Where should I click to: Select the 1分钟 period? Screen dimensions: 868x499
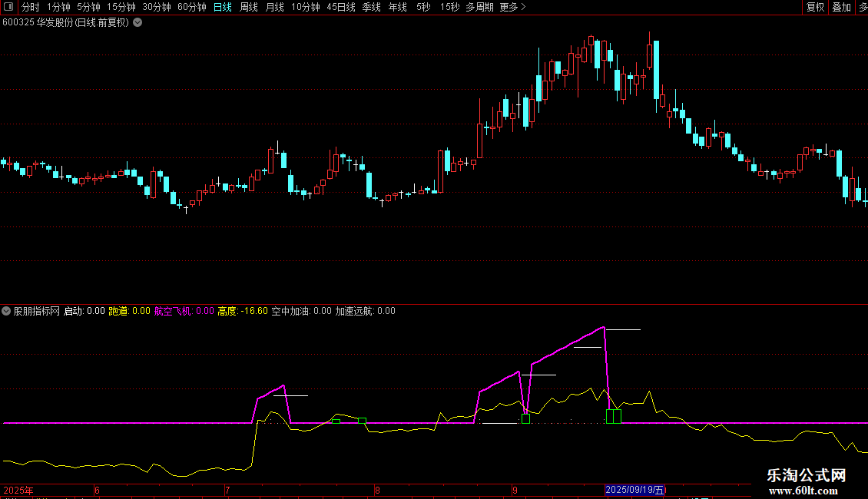(x=58, y=7)
